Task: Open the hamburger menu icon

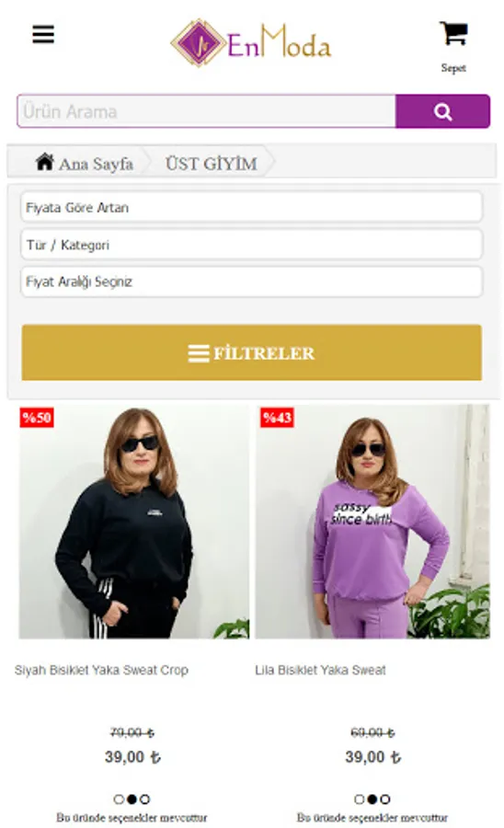Action: coord(43,34)
